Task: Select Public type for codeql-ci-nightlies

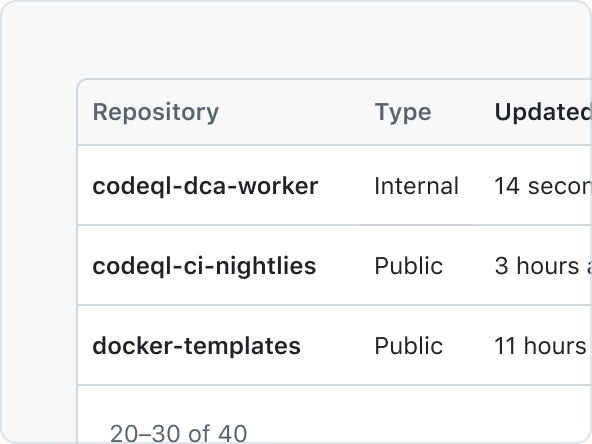Action: point(409,266)
